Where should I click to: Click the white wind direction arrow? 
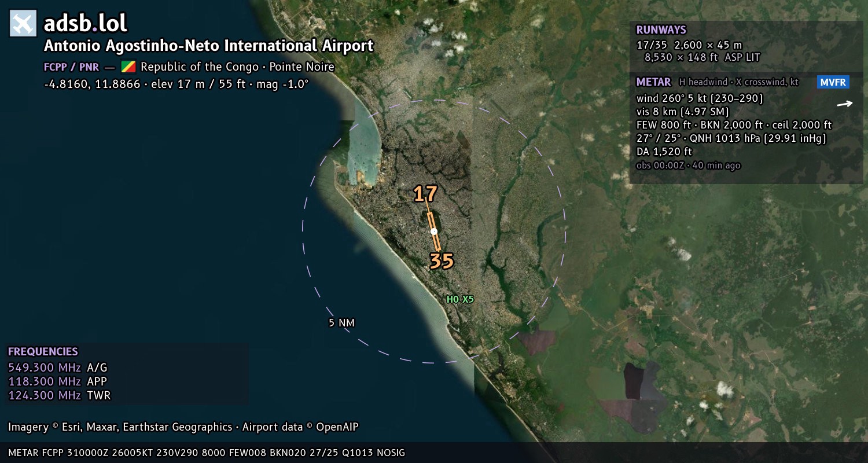(x=845, y=104)
